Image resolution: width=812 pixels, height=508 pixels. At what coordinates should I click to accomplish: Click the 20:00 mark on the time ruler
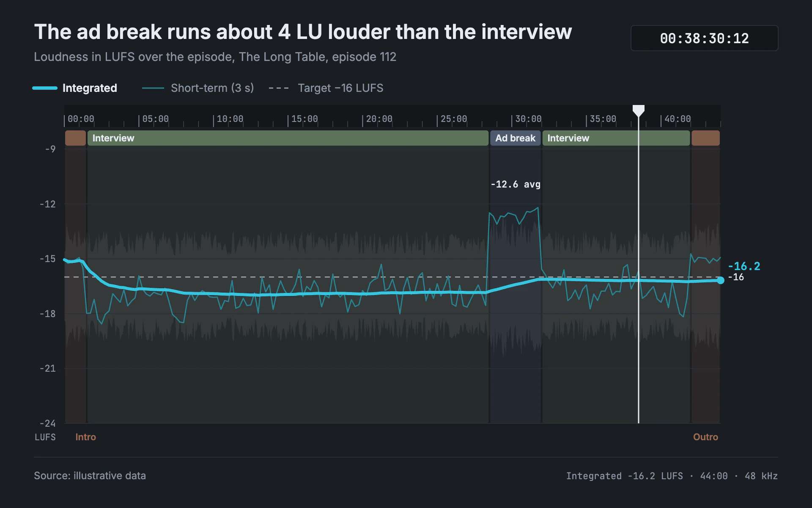pyautogui.click(x=379, y=119)
